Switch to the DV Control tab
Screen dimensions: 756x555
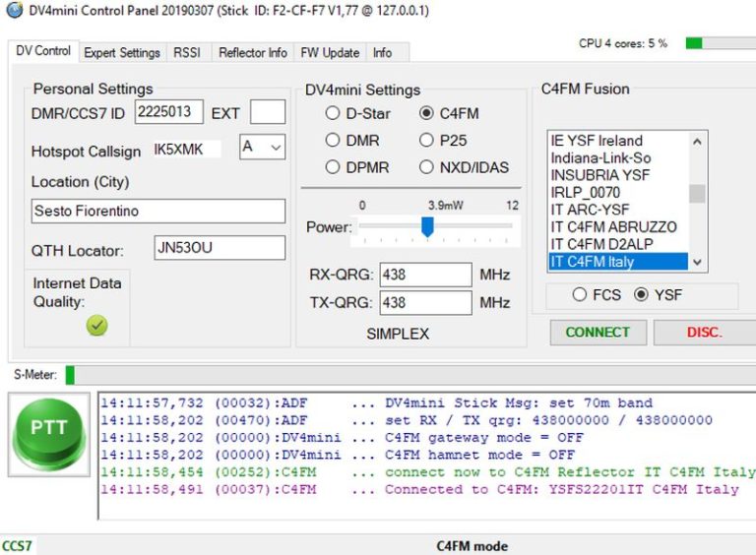pyautogui.click(x=43, y=50)
